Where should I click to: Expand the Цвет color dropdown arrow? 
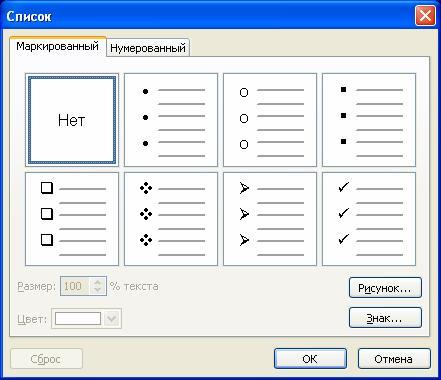112,318
